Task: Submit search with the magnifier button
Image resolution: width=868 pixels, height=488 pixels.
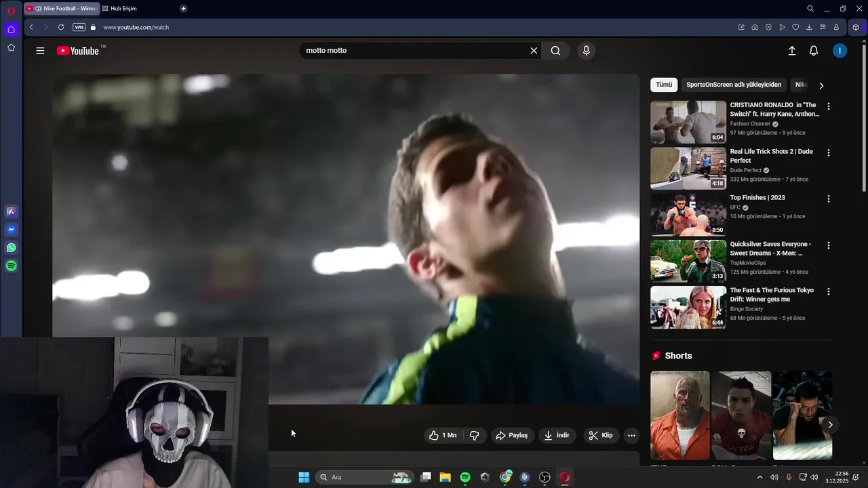Action: click(x=555, y=51)
